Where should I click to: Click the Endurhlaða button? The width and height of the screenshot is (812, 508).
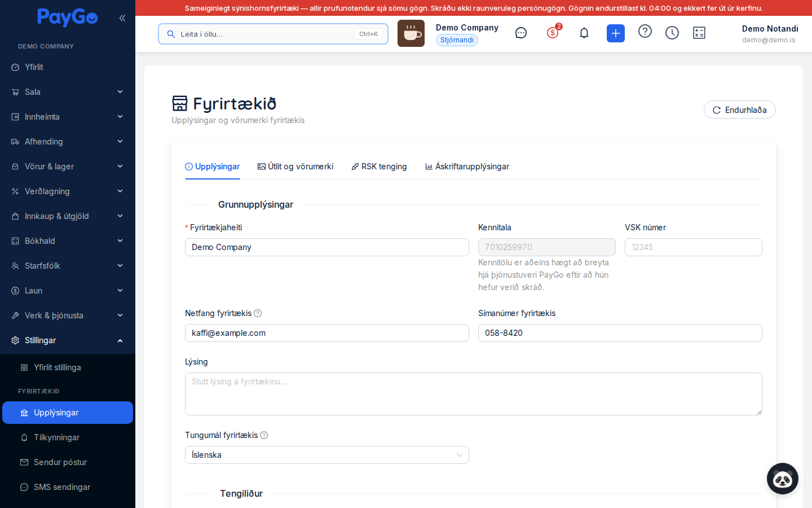click(740, 110)
